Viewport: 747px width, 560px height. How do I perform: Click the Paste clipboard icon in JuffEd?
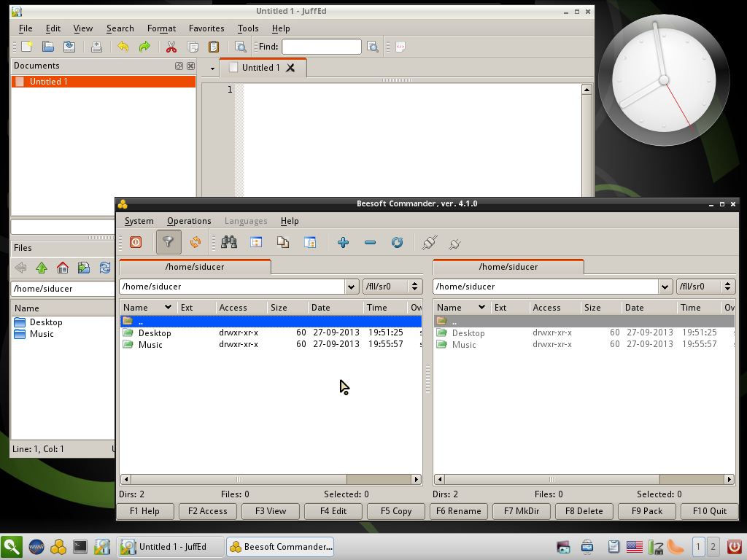(x=214, y=46)
